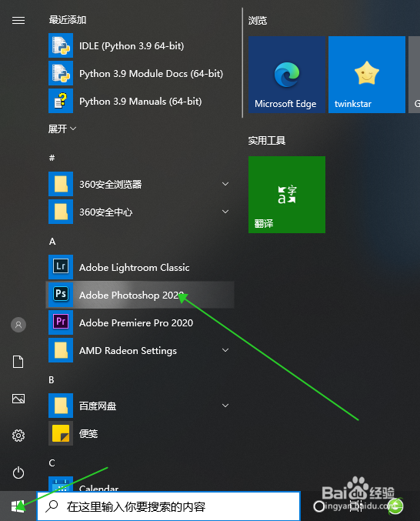Open the Calendar app icon
Viewport: 420px width, 521px height.
click(x=61, y=484)
